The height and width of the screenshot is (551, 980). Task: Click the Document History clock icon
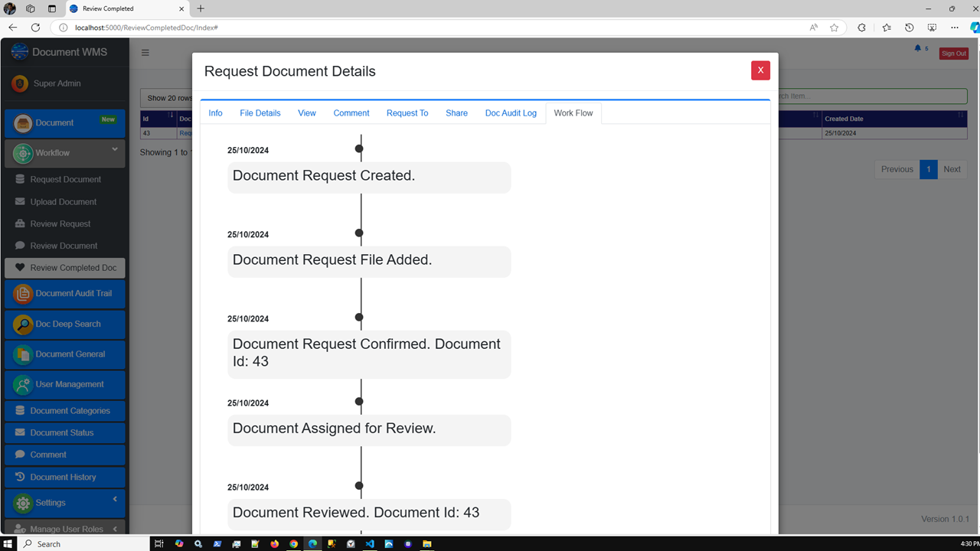[x=21, y=477]
